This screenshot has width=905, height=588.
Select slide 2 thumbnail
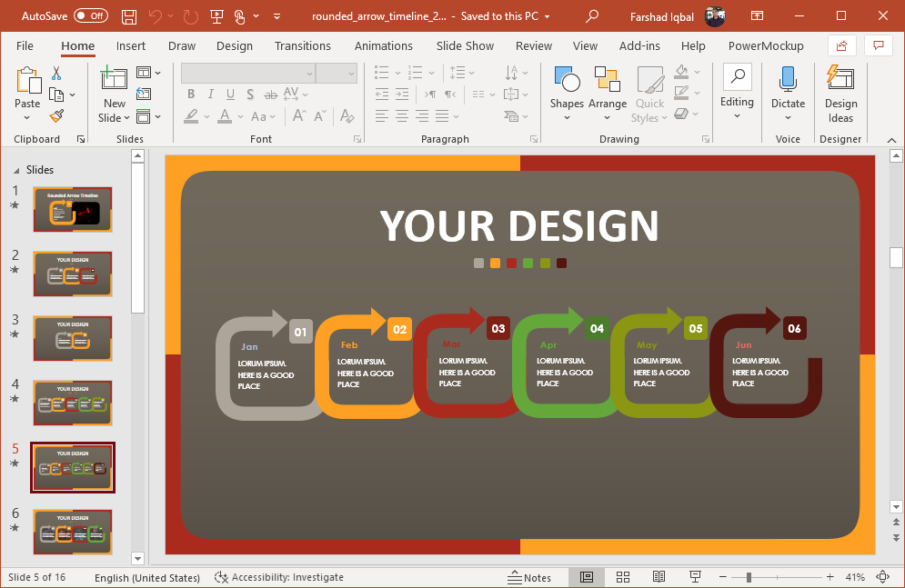pos(72,274)
